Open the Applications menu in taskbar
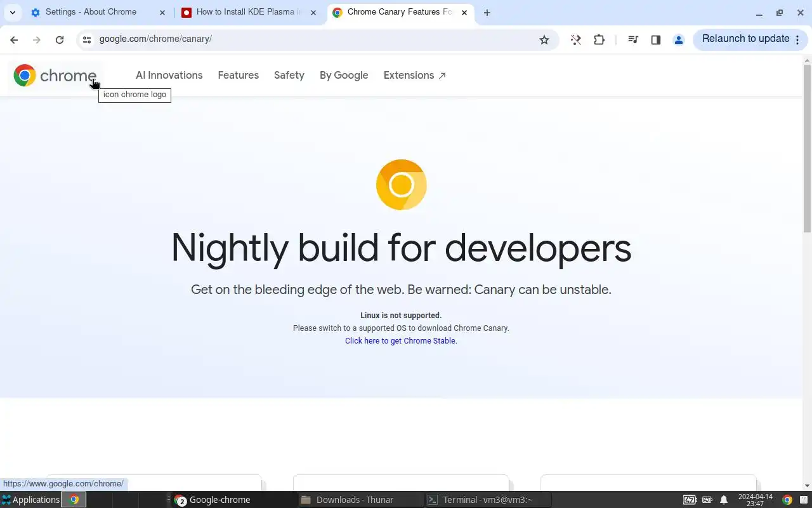812x508 pixels. [30, 500]
